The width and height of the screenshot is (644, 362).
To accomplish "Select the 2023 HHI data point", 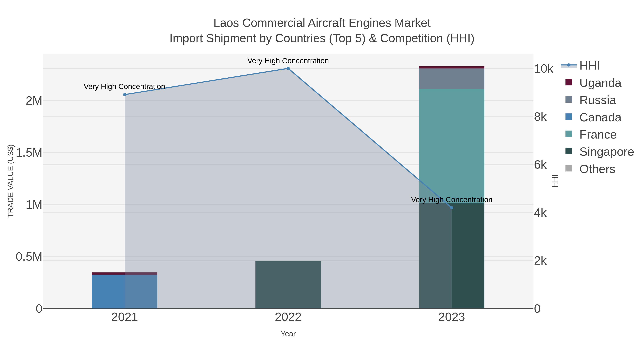I will [x=452, y=208].
